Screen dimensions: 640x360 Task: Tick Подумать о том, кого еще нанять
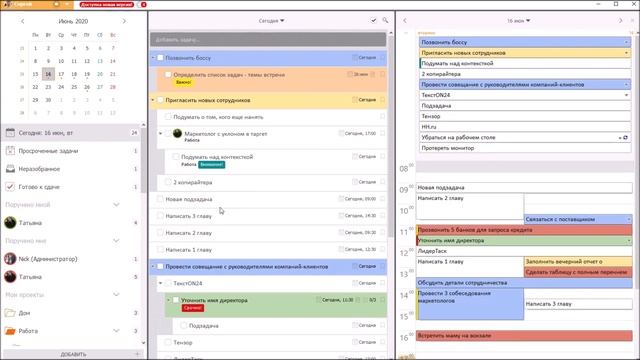click(x=168, y=117)
